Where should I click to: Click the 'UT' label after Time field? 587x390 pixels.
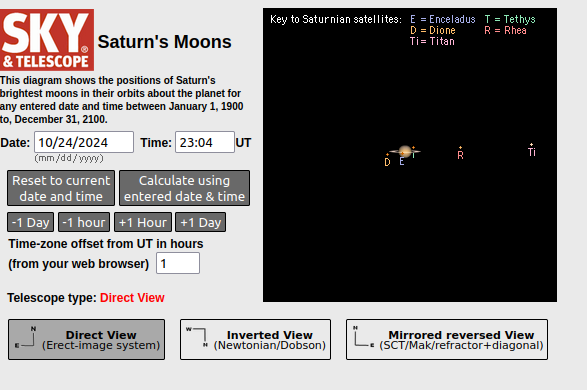pos(243,143)
